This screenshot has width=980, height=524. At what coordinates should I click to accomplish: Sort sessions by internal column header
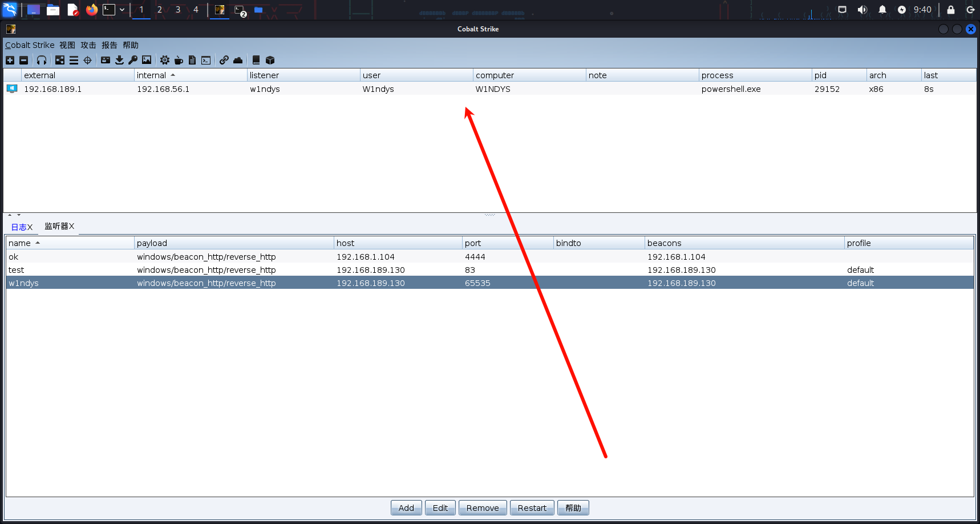coord(152,75)
